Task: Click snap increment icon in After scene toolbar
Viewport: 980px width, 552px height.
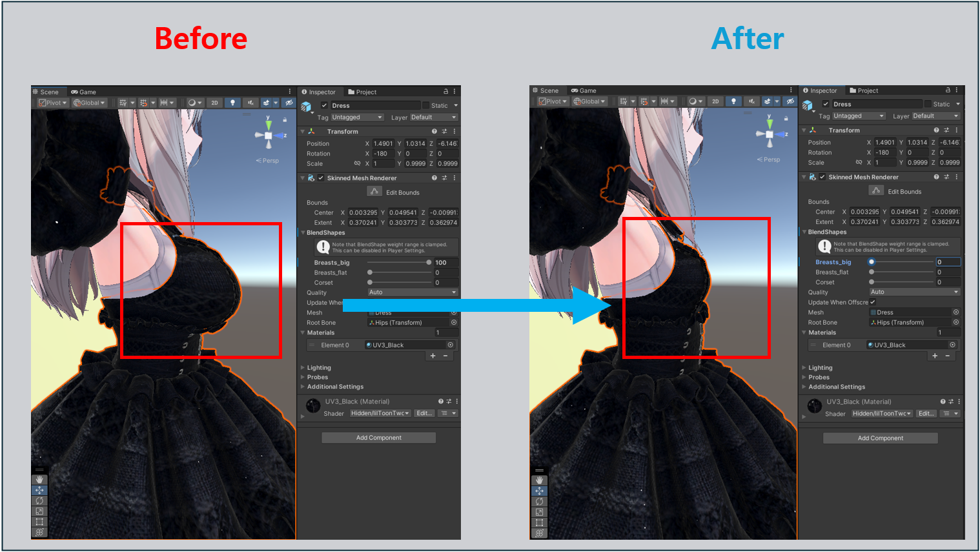Action: click(664, 101)
